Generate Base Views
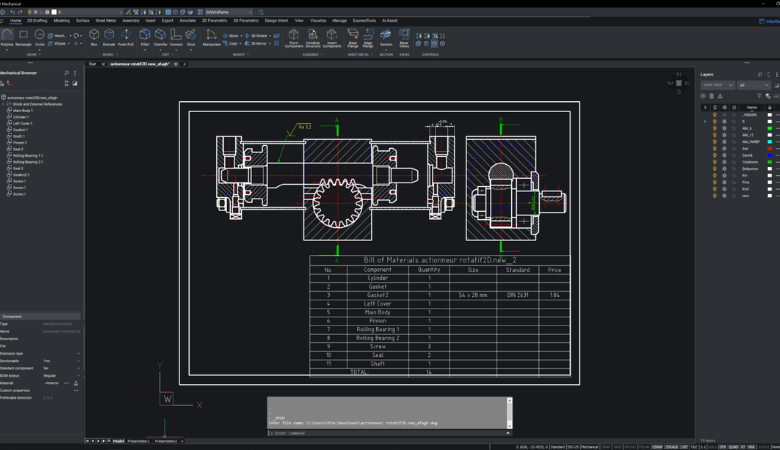 pyautogui.click(x=404, y=38)
